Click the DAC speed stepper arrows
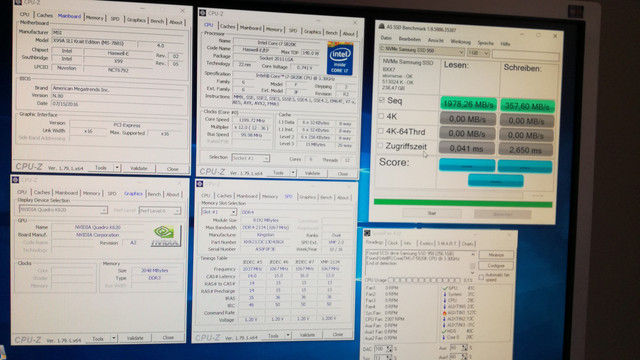Screen dimensions: 640x360 389,349
